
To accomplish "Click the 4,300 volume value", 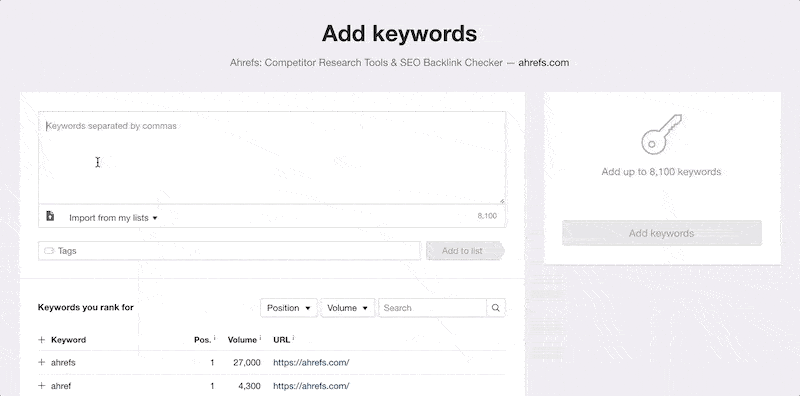I will coord(249,386).
